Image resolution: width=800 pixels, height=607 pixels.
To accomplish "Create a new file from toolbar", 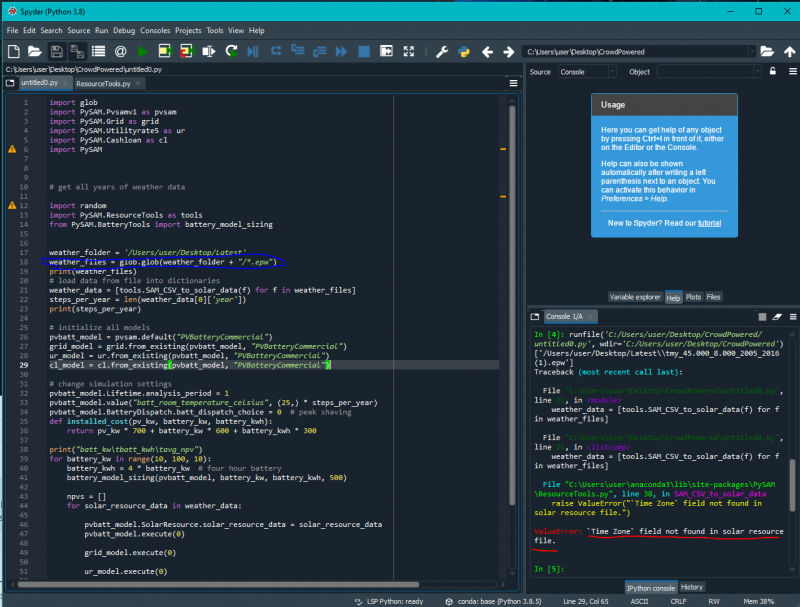I will (13, 51).
